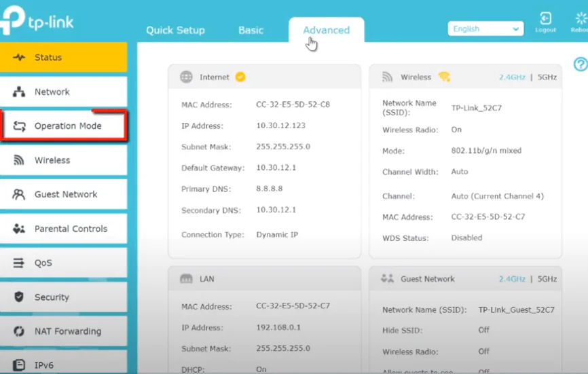Switch Guest Network panel to 5GHz
588x374 pixels.
pos(547,279)
